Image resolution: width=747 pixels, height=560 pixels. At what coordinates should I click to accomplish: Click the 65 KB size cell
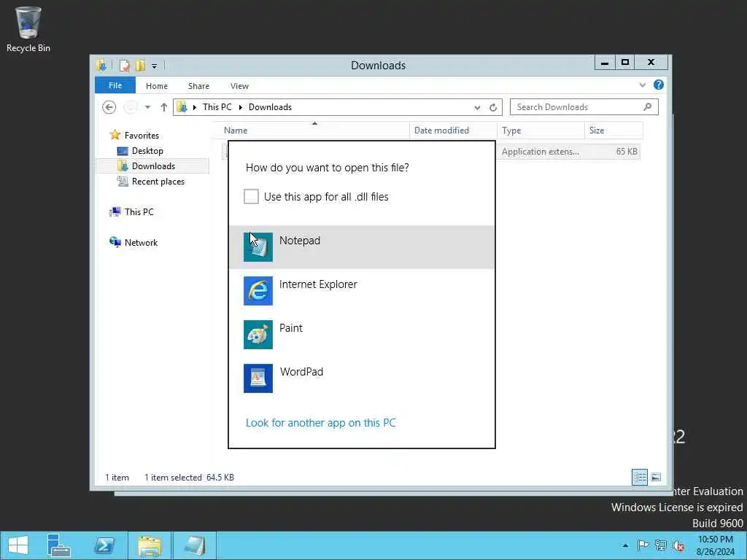[627, 152]
